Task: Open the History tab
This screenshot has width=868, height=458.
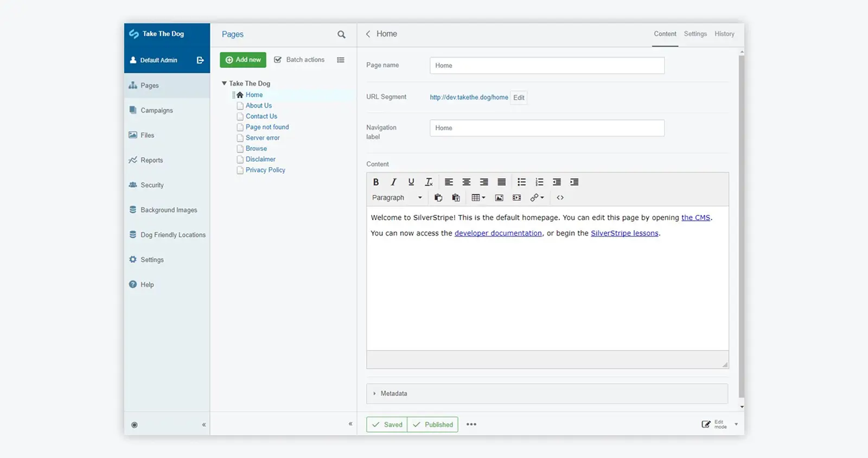Action: coord(724,34)
